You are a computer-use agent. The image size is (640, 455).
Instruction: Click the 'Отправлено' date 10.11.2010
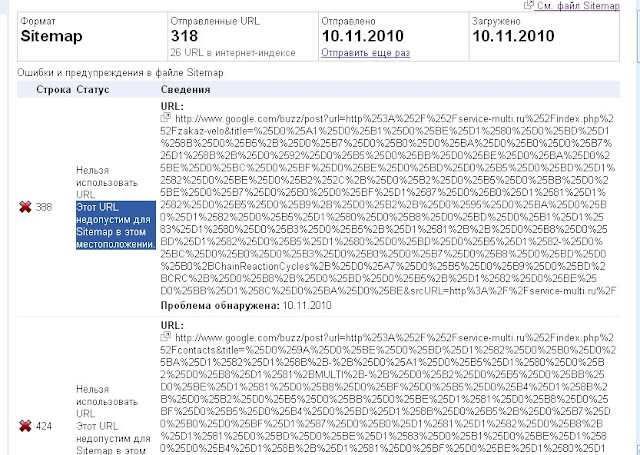click(363, 36)
